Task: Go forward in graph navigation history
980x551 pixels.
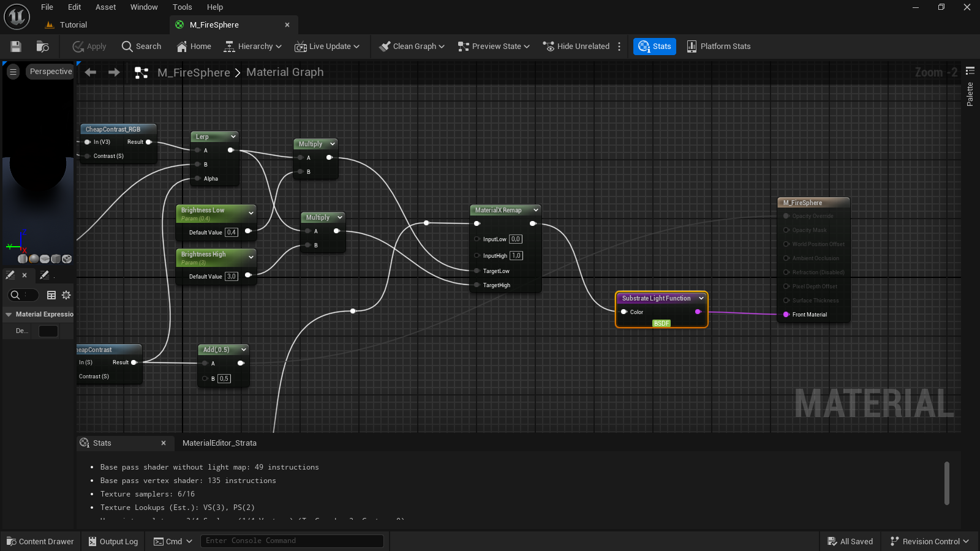Action: [x=114, y=72]
